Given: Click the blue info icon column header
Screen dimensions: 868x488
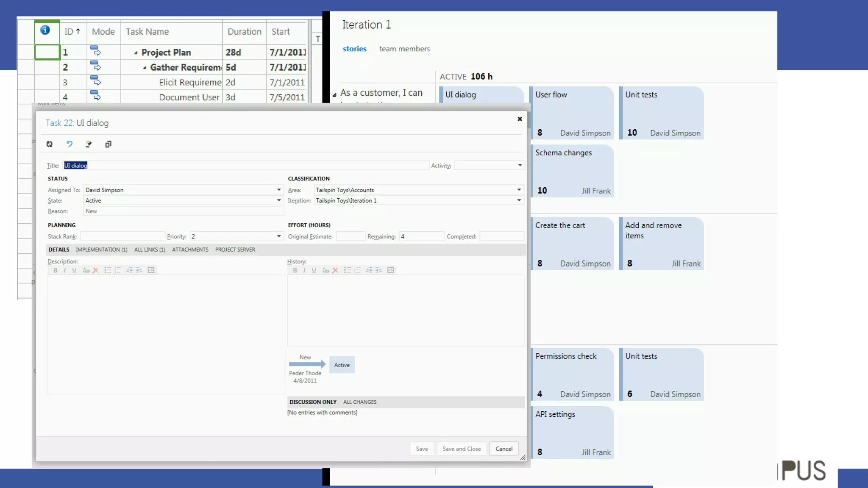Looking at the screenshot, I should coord(45,30).
